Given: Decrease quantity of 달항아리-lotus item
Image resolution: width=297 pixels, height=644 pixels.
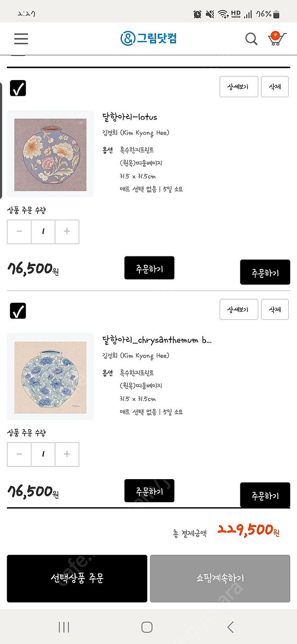Looking at the screenshot, I should click(19, 231).
